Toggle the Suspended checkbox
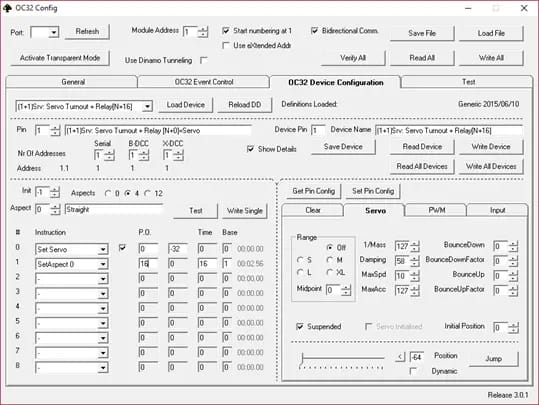539x405 pixels. click(300, 327)
